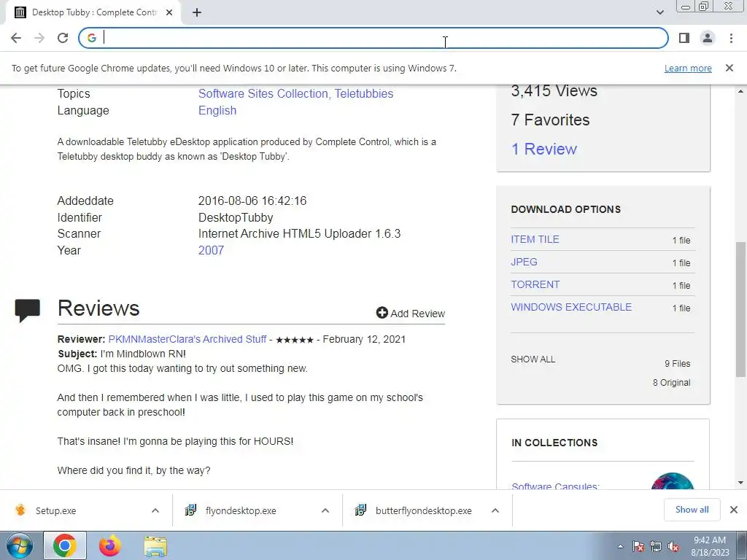Click the muted volume tray icon
Screen dimensions: 747x560
673,546
